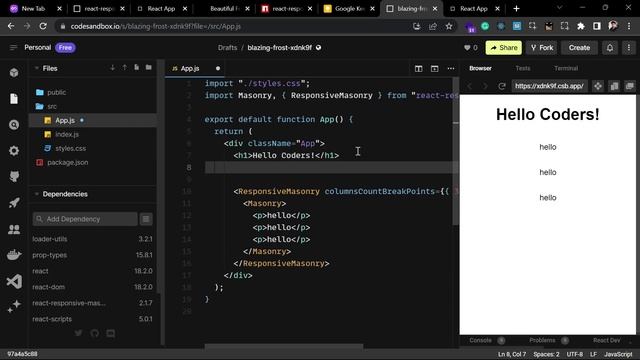Click the notifications bell icon

click(610, 48)
